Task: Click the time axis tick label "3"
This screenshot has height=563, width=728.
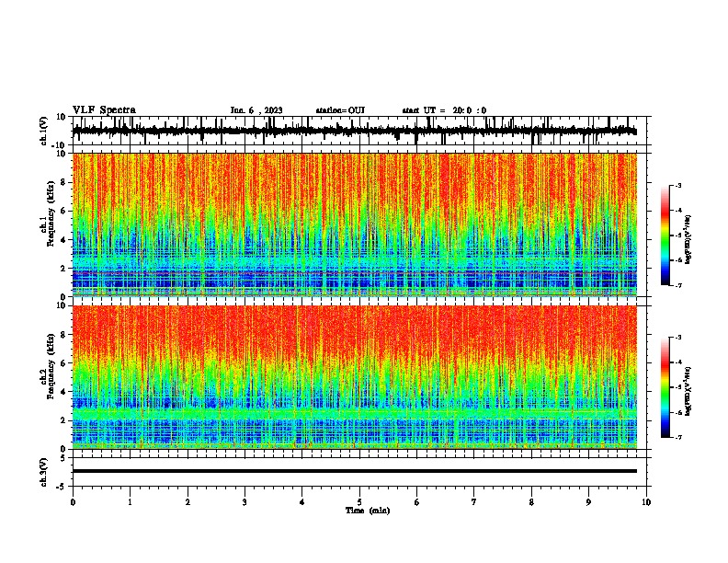Action: pyautogui.click(x=245, y=502)
